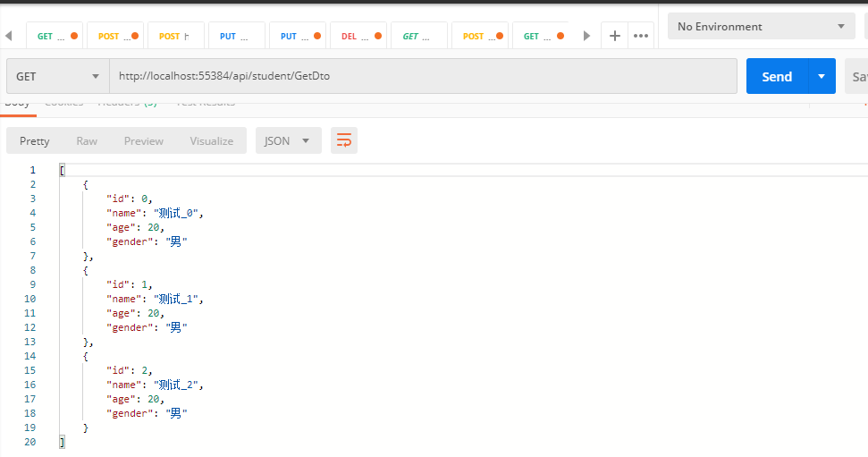868x457 pixels.
Task: Click line number 20 in gutter
Action: pos(29,442)
